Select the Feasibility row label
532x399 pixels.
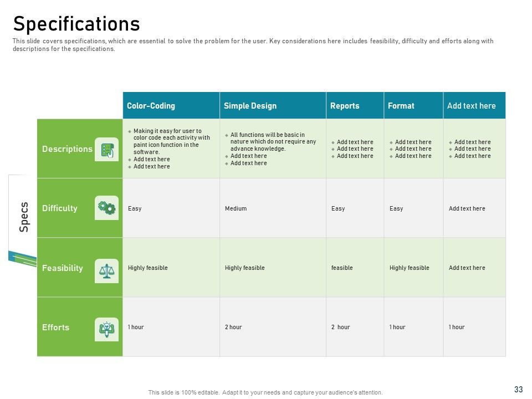pyautogui.click(x=63, y=268)
